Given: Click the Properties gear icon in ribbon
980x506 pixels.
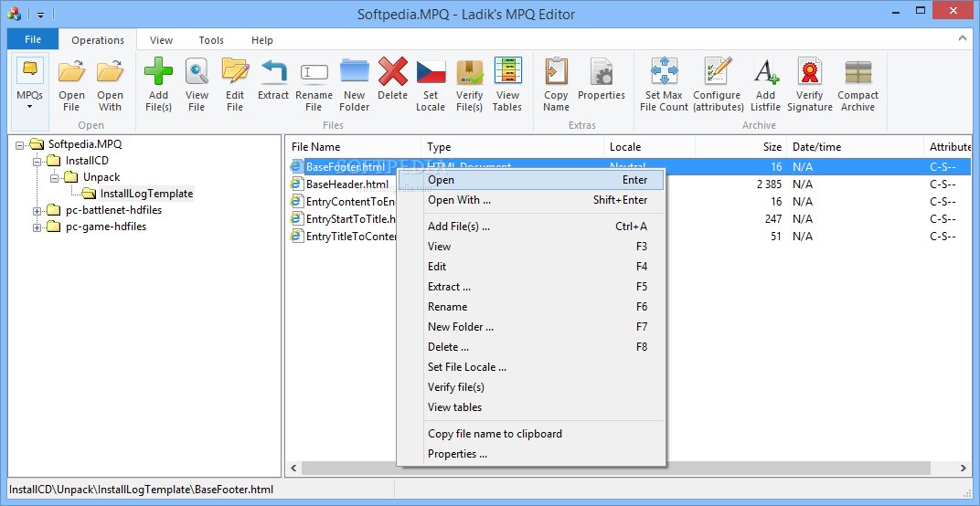Looking at the screenshot, I should point(602,70).
